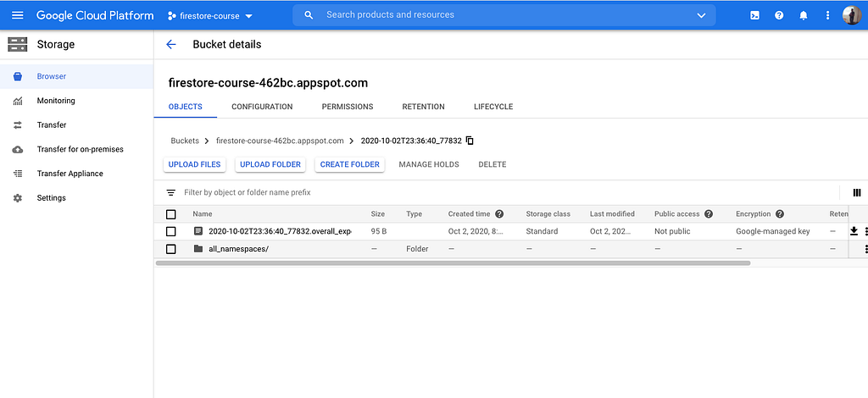Click the horizontal table scrollbar
Viewport: 868px width, 398px height.
(453, 263)
